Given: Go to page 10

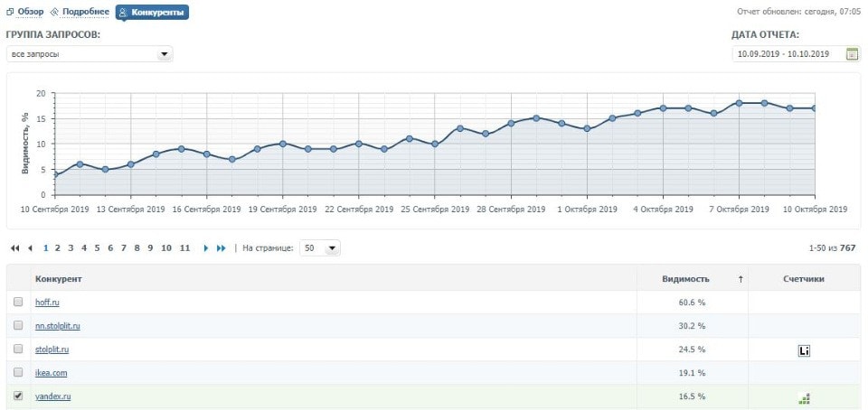Looking at the screenshot, I should click(166, 248).
